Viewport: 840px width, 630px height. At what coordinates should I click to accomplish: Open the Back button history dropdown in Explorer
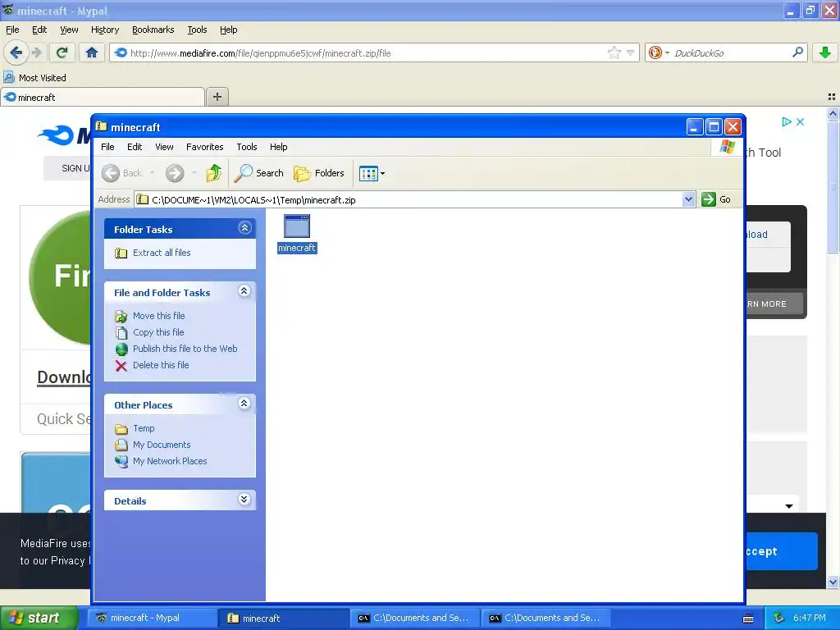(x=152, y=173)
